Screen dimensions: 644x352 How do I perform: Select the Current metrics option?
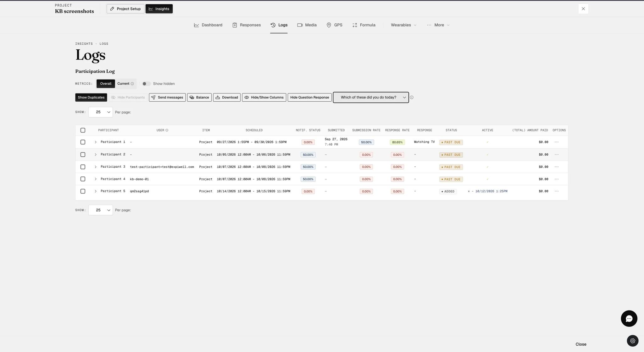(123, 84)
